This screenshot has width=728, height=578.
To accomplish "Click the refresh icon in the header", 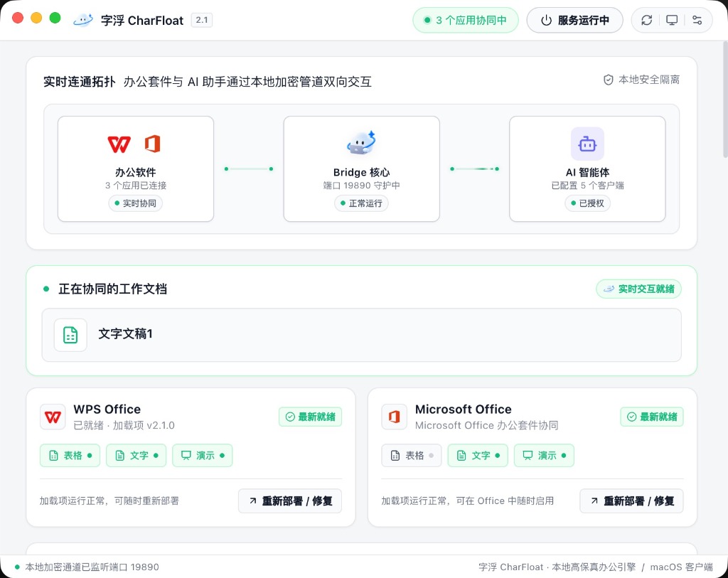I will coord(647,20).
